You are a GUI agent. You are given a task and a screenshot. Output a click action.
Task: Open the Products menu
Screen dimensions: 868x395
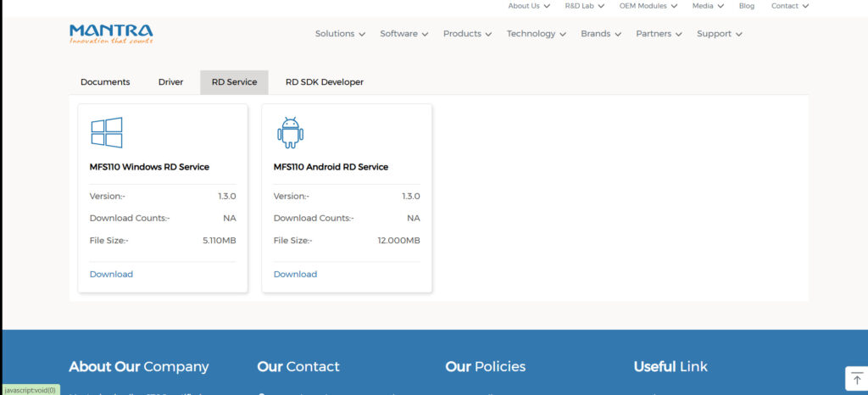(x=467, y=34)
